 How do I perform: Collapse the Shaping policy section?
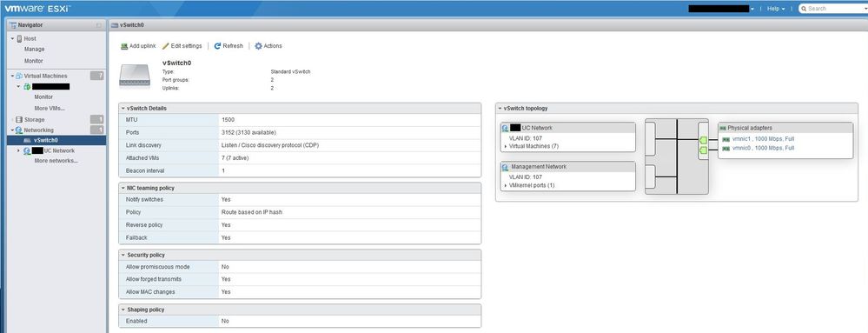(x=123, y=310)
